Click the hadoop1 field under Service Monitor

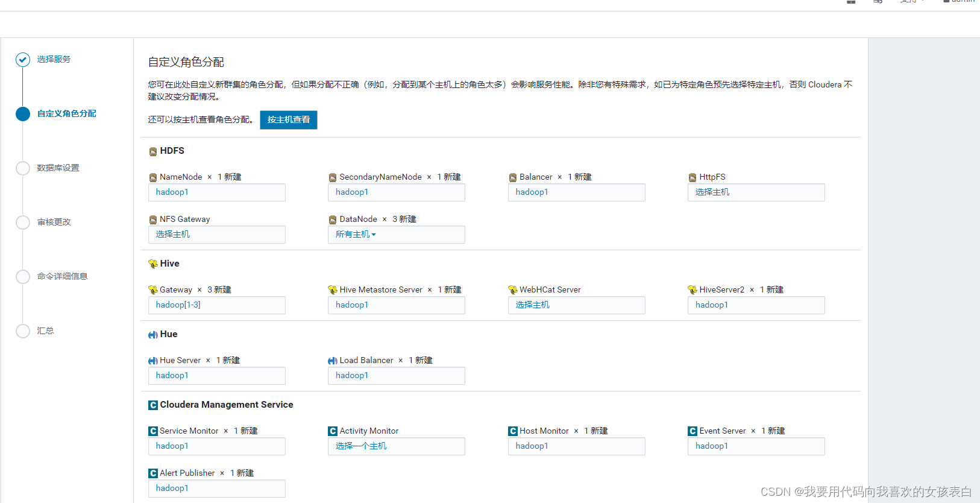point(217,446)
